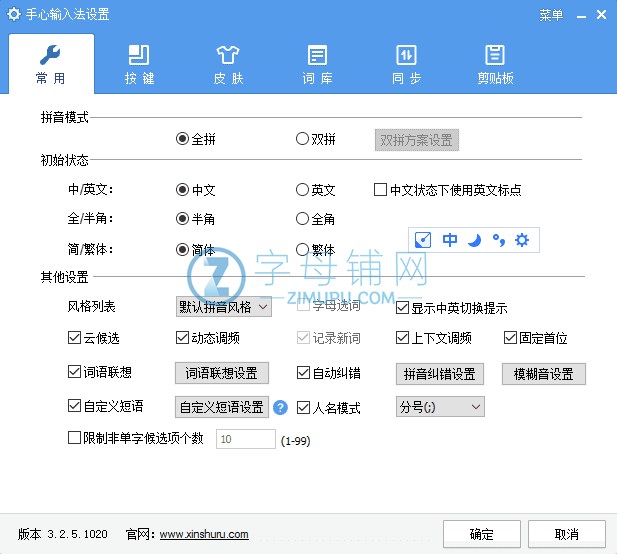The height and width of the screenshot is (554, 617).
Task: Open the 菜单 menu in title bar
Action: click(551, 15)
